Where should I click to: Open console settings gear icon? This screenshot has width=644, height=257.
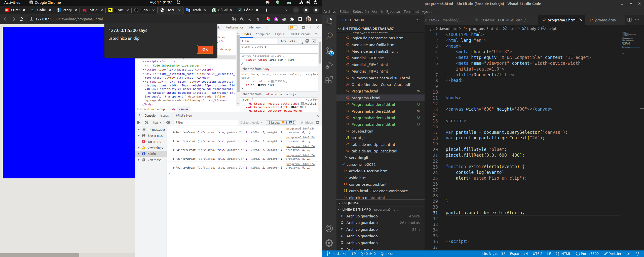pyautogui.click(x=318, y=122)
